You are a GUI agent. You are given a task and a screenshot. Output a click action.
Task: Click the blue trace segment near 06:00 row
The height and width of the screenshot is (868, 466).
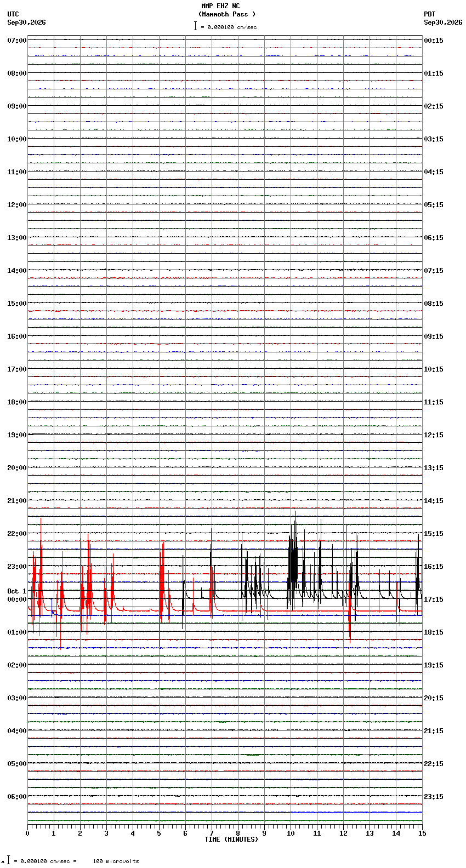356,812
